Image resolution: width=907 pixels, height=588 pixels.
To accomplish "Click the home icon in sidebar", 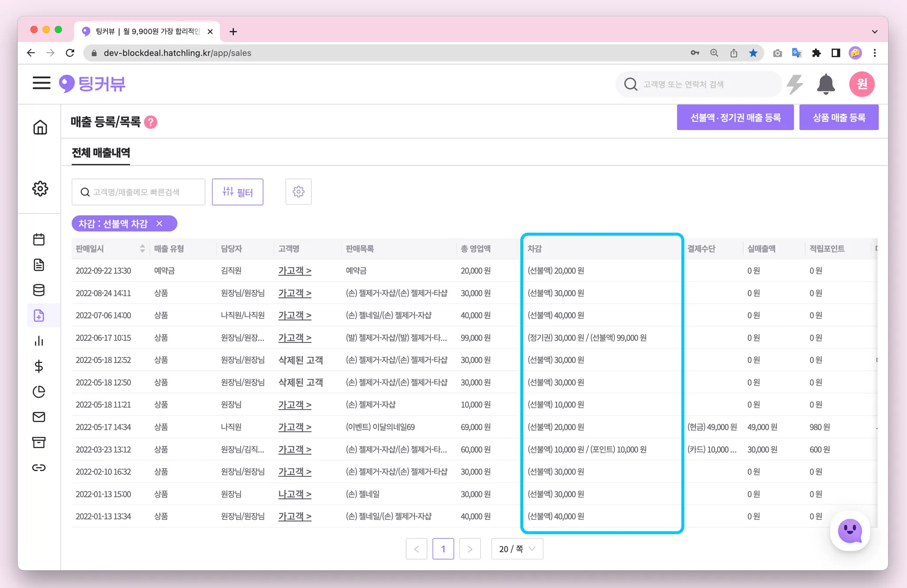I will pos(40,128).
